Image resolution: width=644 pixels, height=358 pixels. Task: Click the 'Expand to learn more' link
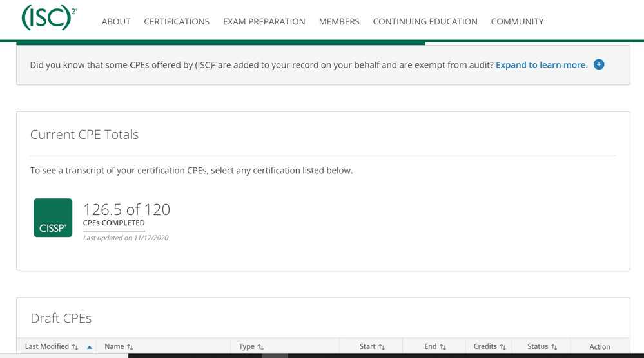pos(542,64)
